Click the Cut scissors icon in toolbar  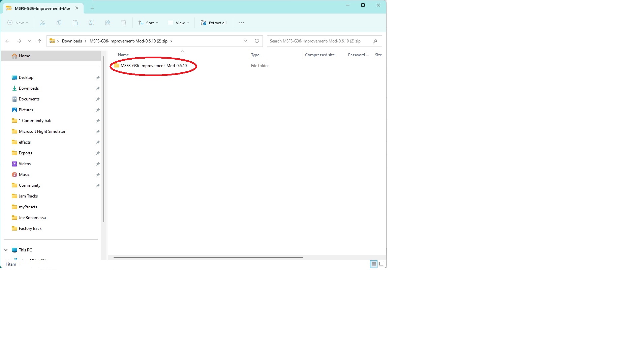(x=43, y=23)
